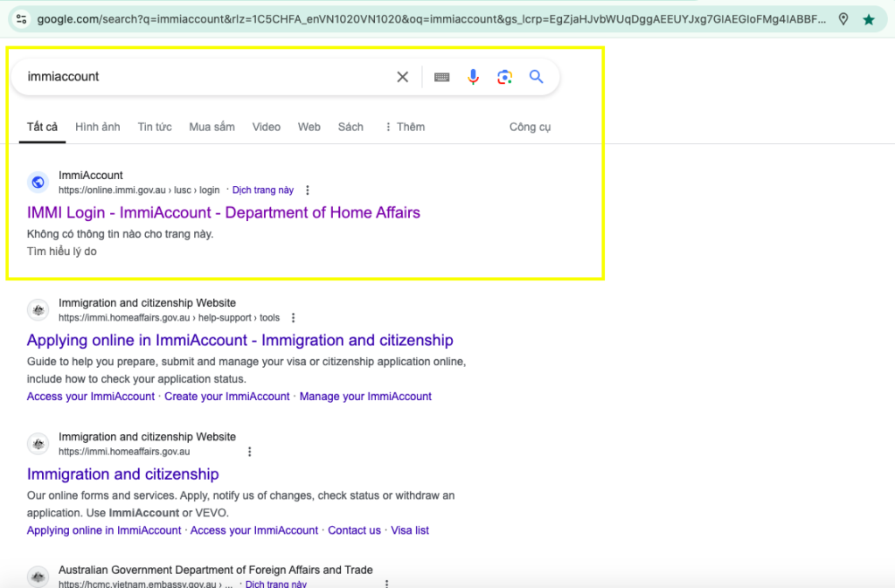Click the location pin icon in address bar
Image resolution: width=895 pixels, height=588 pixels.
(x=843, y=19)
